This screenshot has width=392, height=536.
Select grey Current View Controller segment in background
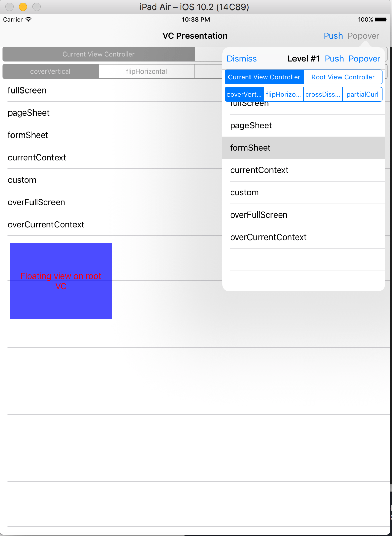pyautogui.click(x=99, y=54)
